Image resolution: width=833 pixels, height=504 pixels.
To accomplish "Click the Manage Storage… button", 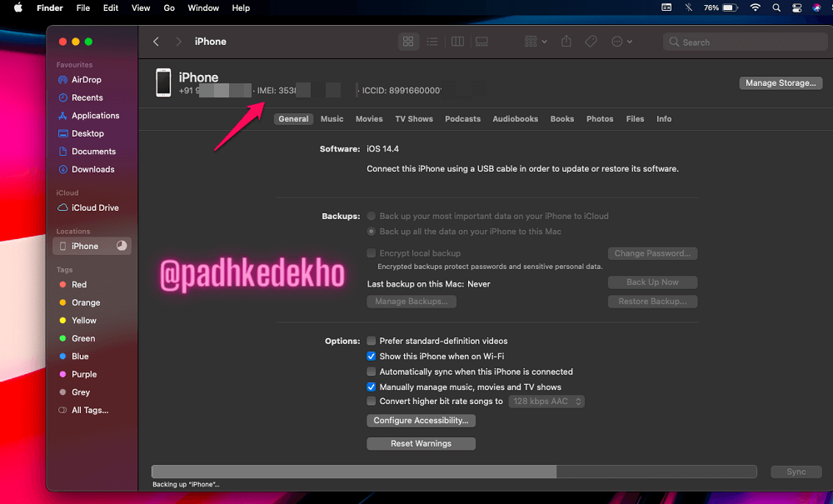I will click(781, 82).
